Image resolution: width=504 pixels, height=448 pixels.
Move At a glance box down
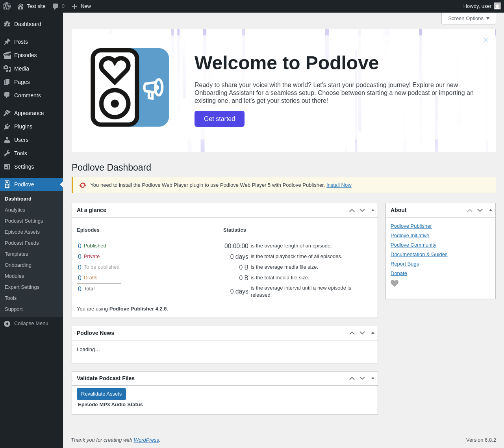pyautogui.click(x=362, y=210)
